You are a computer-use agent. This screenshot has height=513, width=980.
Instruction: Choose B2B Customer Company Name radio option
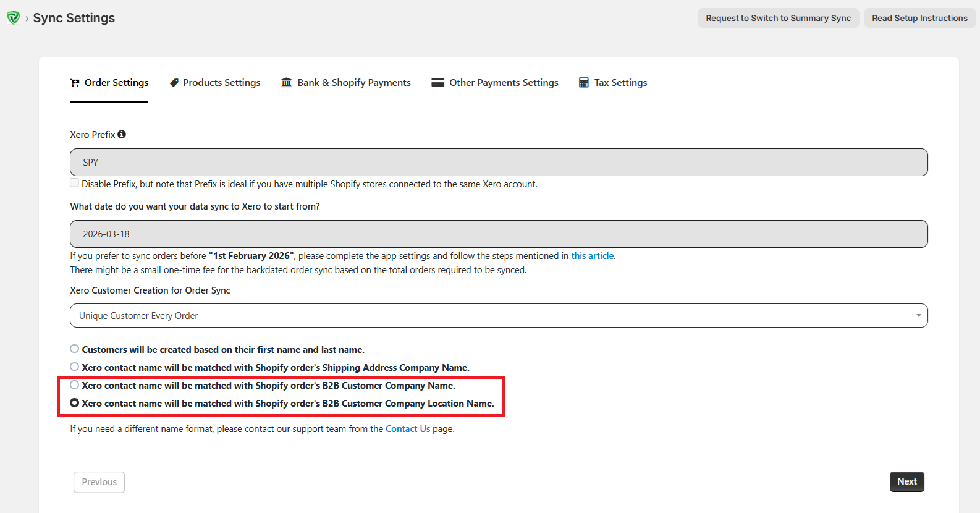[75, 385]
